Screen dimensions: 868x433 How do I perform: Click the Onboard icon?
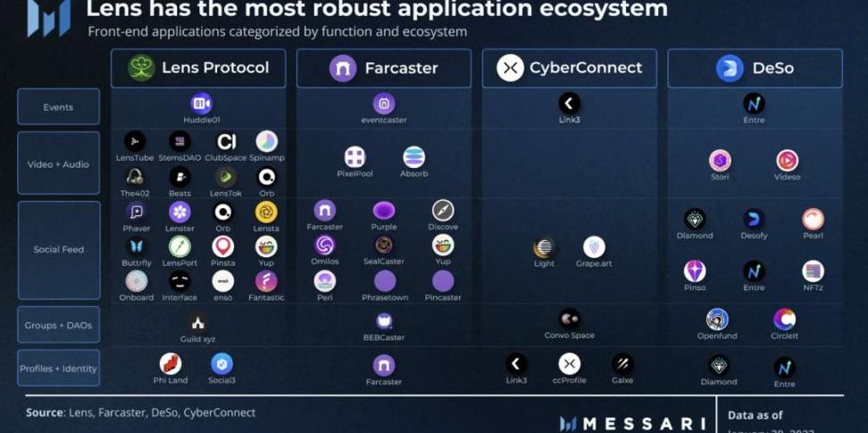pyautogui.click(x=136, y=281)
